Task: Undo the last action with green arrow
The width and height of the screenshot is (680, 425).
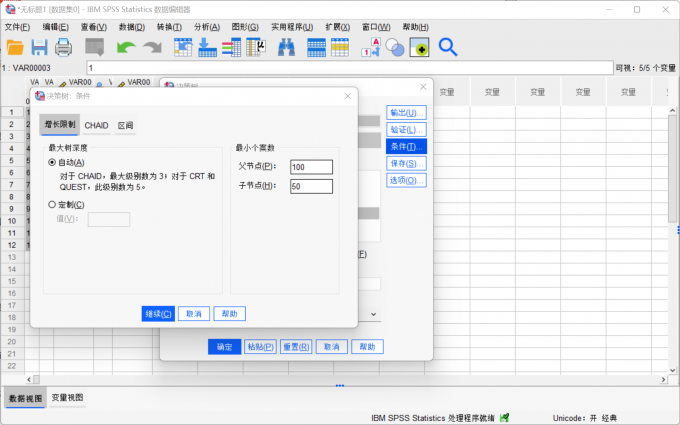Action: click(x=126, y=47)
